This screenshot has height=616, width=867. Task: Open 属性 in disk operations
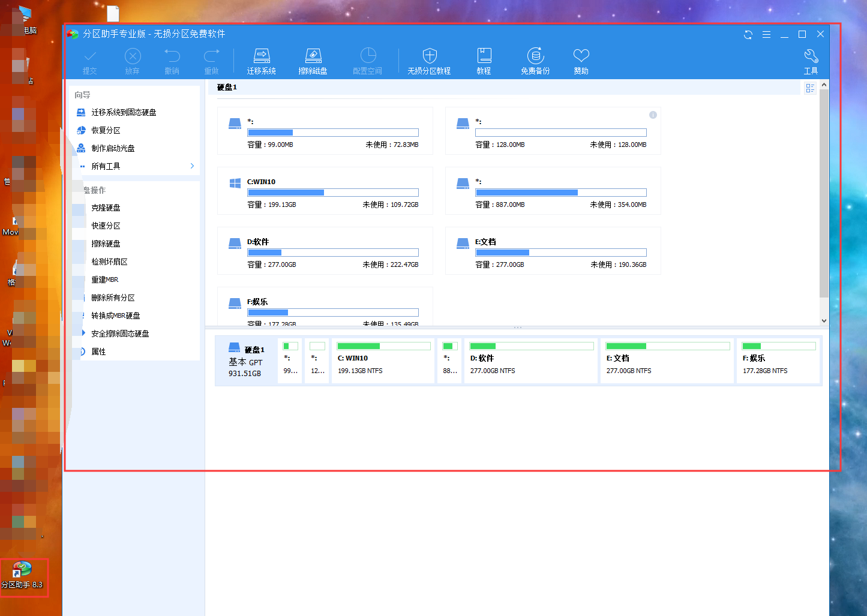[x=98, y=351]
